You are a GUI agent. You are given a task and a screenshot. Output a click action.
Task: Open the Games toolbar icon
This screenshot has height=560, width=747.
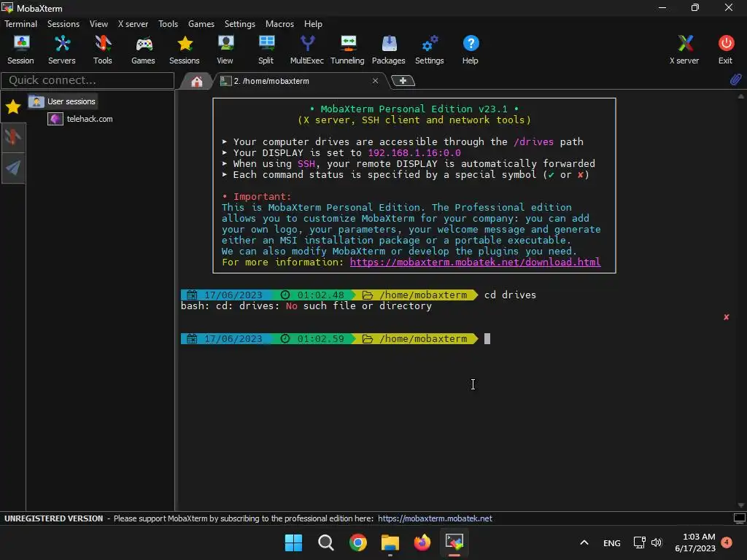pyautogui.click(x=143, y=50)
